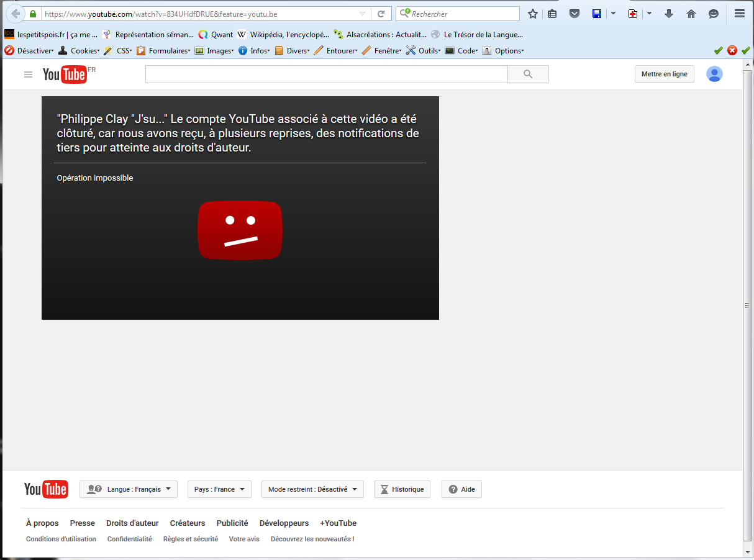754x560 pixels.
Task: Click the YouTube logo in the header
Action: pyautogui.click(x=65, y=75)
